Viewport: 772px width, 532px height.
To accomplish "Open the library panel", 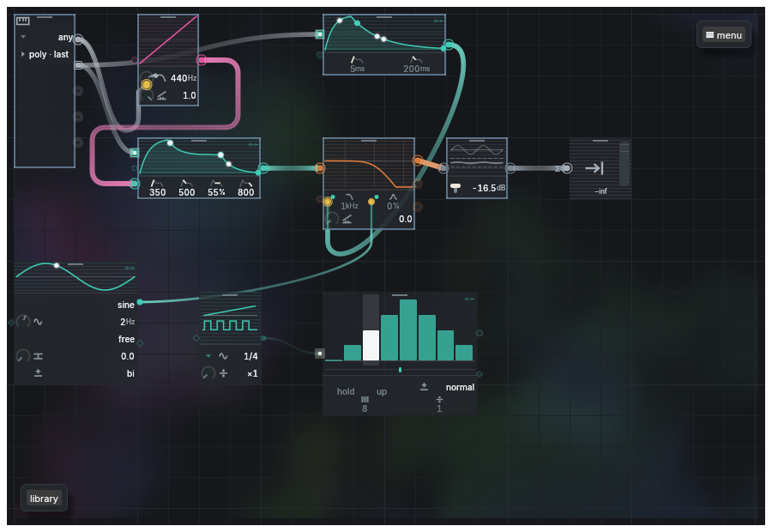I will click(44, 498).
